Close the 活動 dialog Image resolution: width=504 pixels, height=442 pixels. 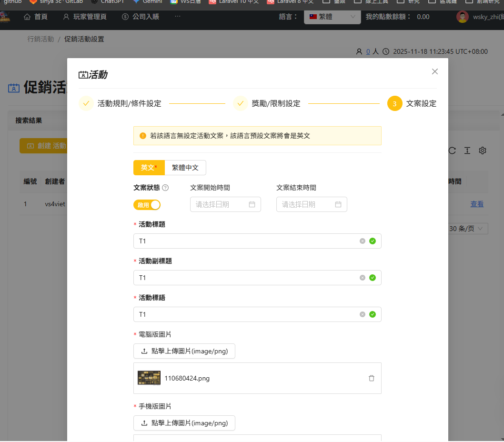(434, 71)
